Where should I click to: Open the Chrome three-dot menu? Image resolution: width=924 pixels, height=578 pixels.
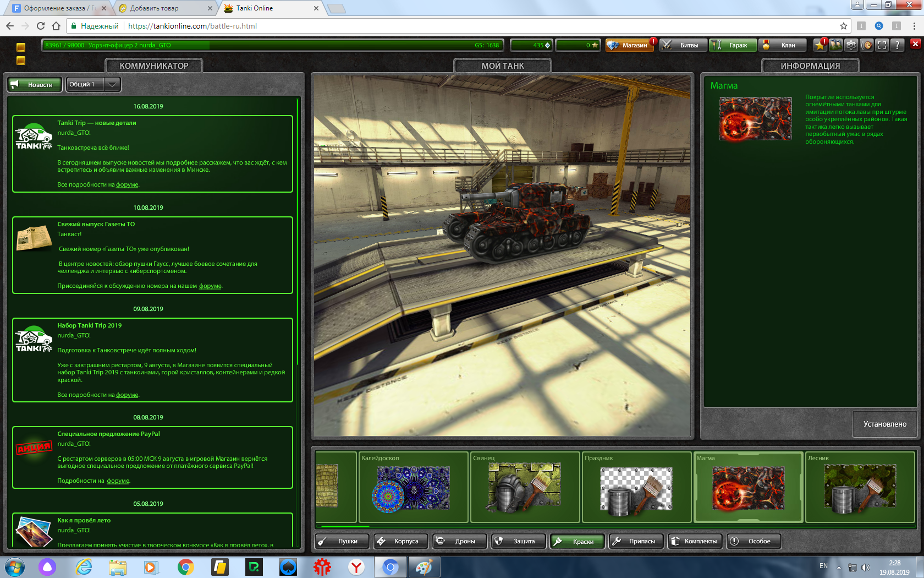(914, 26)
